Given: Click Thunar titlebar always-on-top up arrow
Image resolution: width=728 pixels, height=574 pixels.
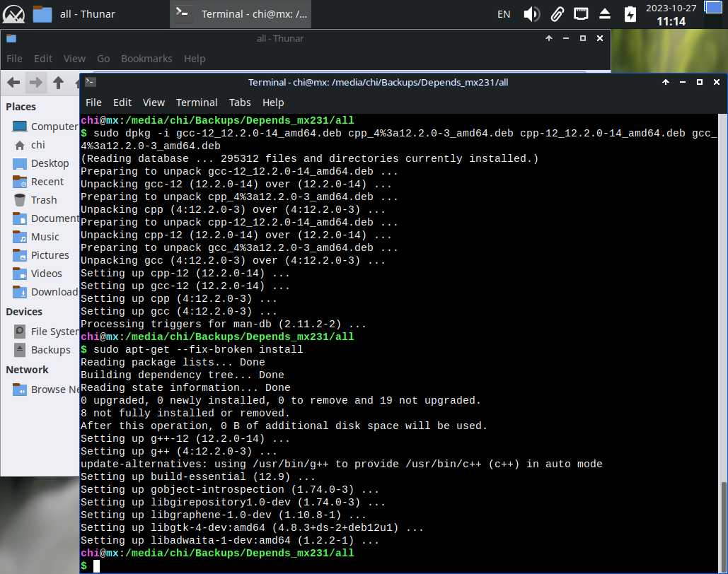Looking at the screenshot, I should coord(549,38).
